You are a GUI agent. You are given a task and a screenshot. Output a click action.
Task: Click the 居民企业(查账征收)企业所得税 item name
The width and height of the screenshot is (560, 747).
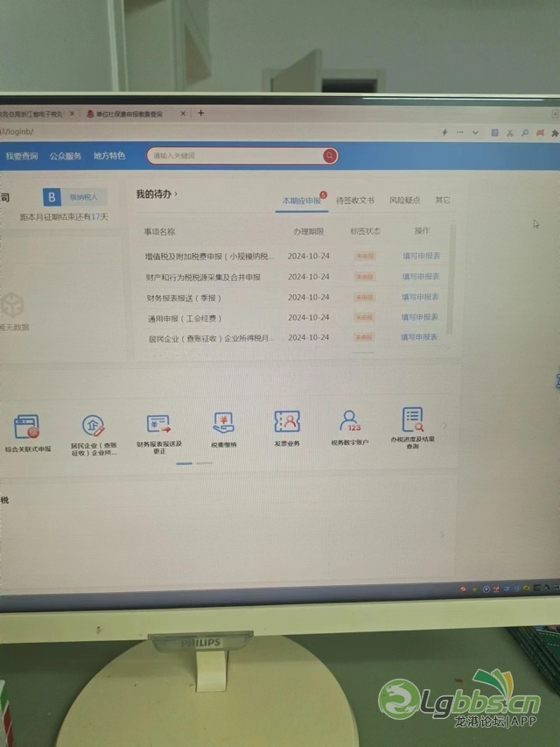(x=212, y=339)
